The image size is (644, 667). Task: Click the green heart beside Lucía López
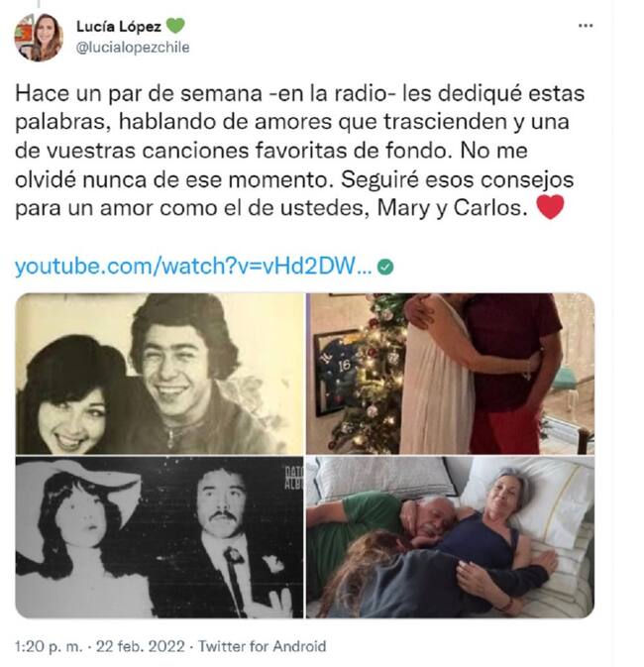[174, 26]
